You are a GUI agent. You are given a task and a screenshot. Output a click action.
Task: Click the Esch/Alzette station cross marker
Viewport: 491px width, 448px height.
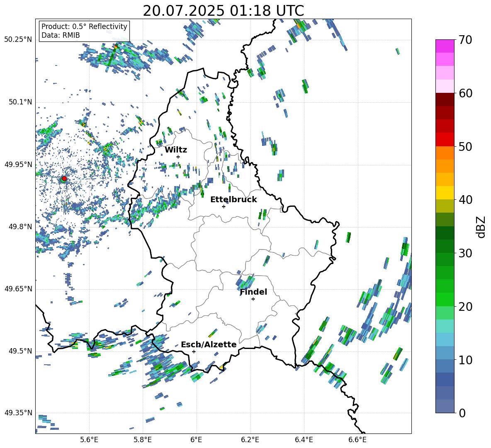194,351
